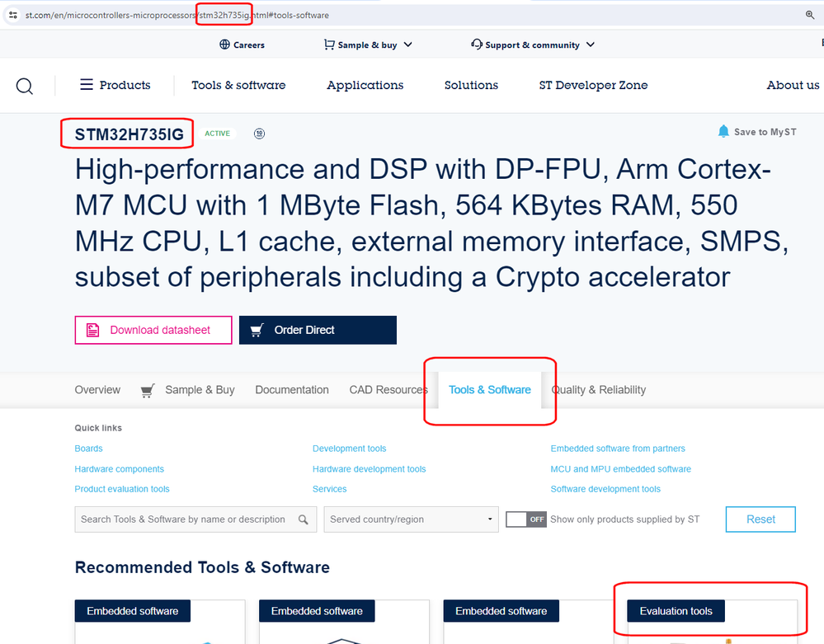
Task: Click the datasheet document icon
Action: click(x=92, y=330)
